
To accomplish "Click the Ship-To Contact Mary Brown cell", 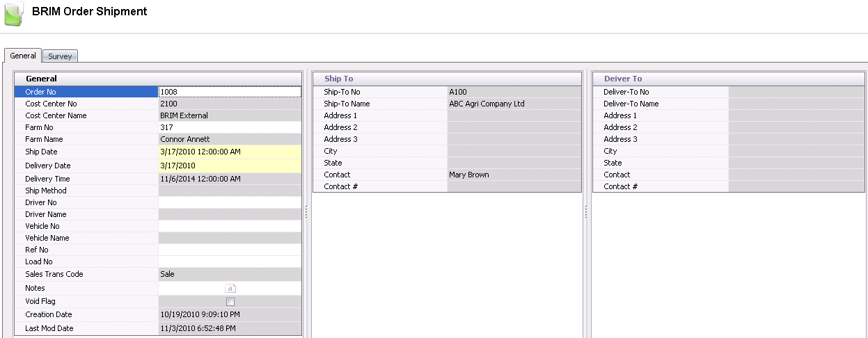I will click(514, 175).
